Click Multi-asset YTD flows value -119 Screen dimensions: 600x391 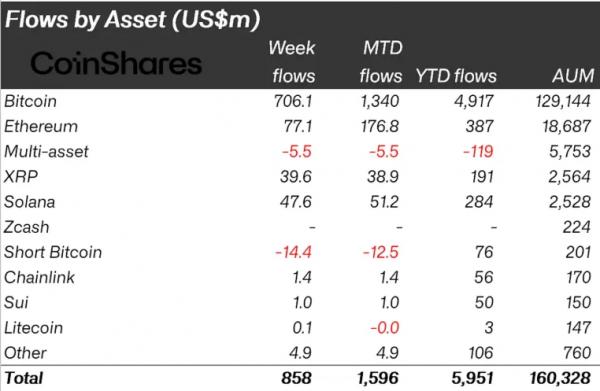478,152
